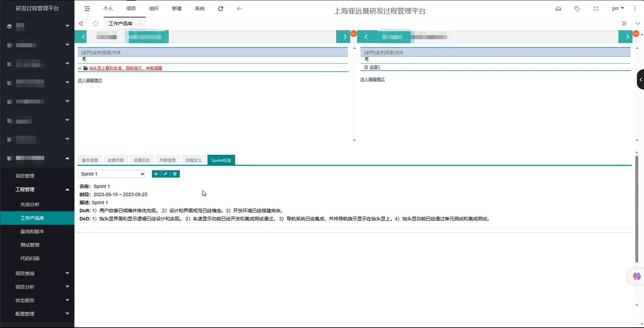This screenshot has width=644, height=328.
Task: Click the add Sprint plus icon
Action: (156, 174)
